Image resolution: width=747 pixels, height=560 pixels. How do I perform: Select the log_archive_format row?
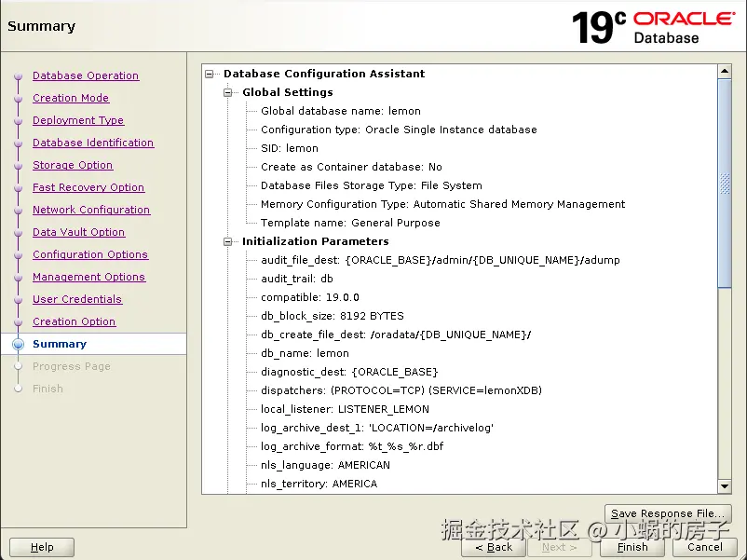coord(352,446)
